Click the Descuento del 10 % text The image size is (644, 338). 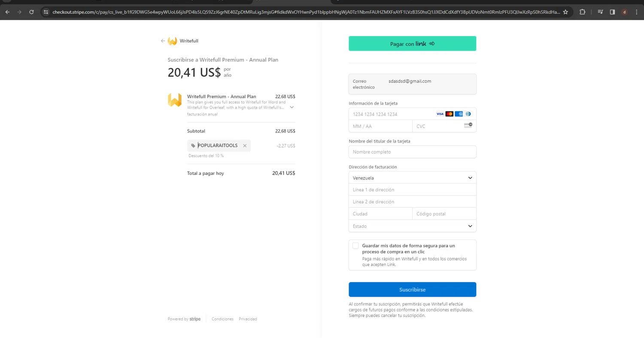(206, 156)
